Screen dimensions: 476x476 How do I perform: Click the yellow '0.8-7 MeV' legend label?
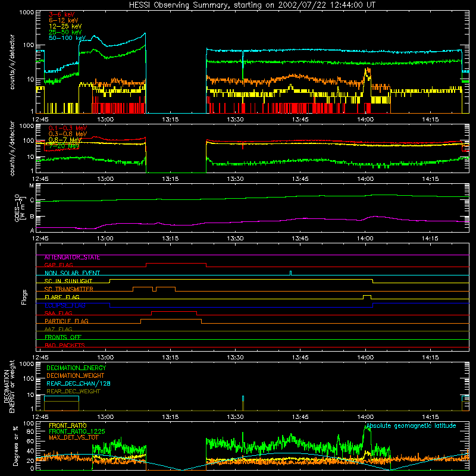(x=65, y=140)
